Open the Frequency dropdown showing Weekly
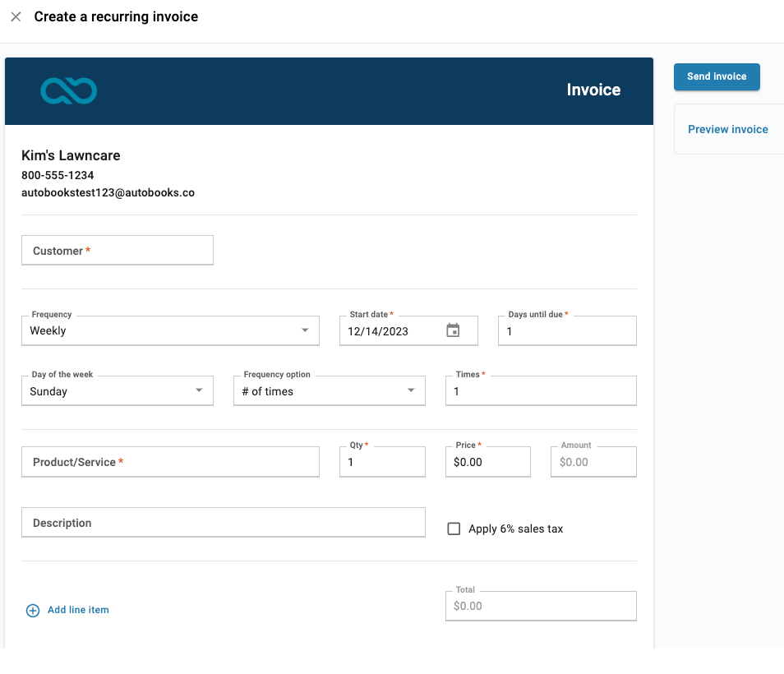784x674 pixels. pyautogui.click(x=170, y=330)
